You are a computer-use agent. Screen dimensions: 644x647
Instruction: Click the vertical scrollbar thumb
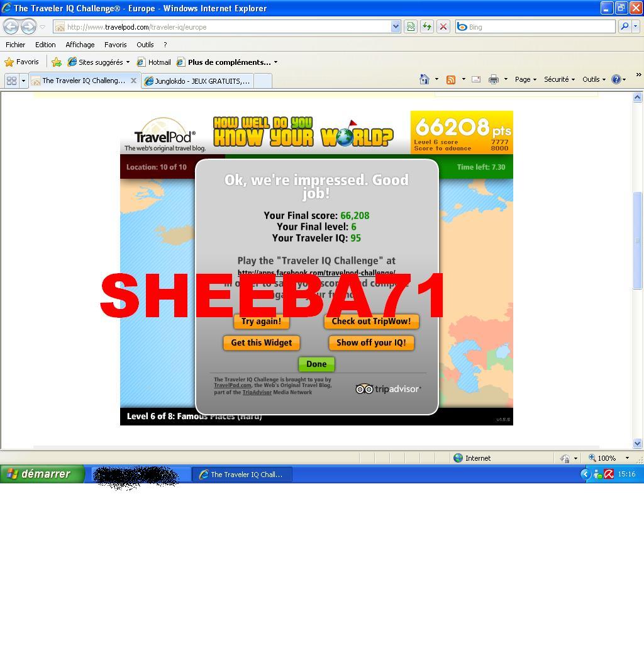point(638,240)
